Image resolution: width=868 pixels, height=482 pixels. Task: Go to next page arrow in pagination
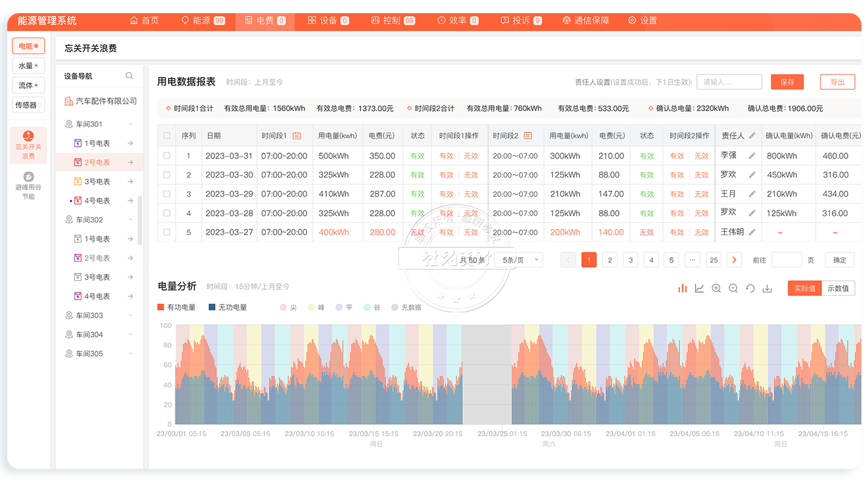734,260
